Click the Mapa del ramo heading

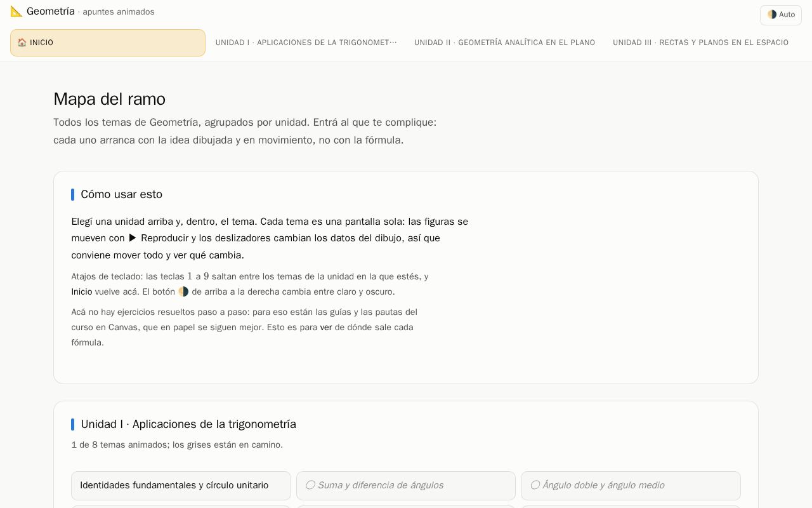coord(110,99)
